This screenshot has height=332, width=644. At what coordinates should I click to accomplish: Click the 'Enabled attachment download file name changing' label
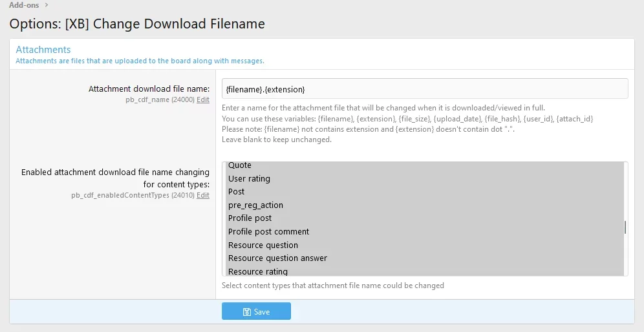tap(115, 172)
